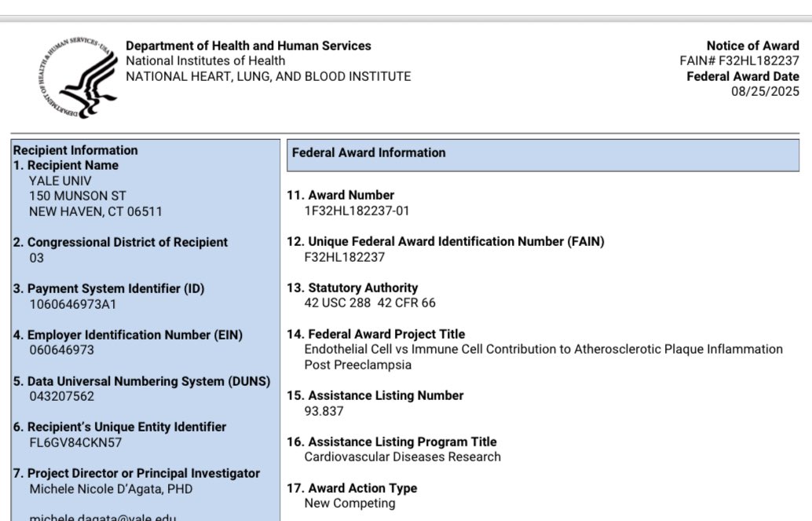Click the HHS eagle logo

click(x=79, y=78)
